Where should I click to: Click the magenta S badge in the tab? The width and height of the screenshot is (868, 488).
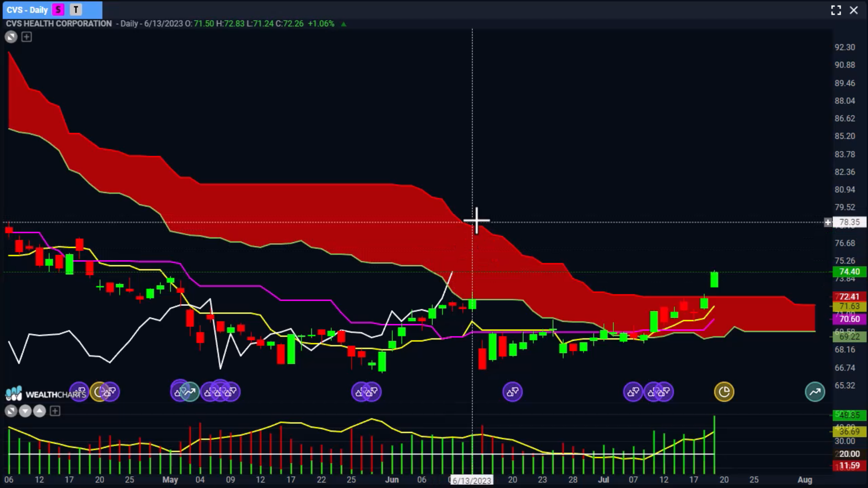coord(58,9)
